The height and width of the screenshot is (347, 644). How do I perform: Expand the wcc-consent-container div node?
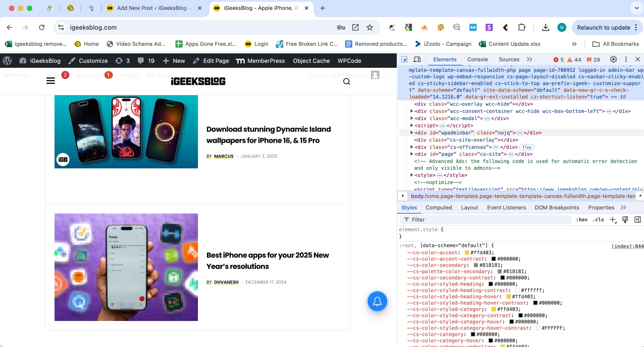(412, 111)
